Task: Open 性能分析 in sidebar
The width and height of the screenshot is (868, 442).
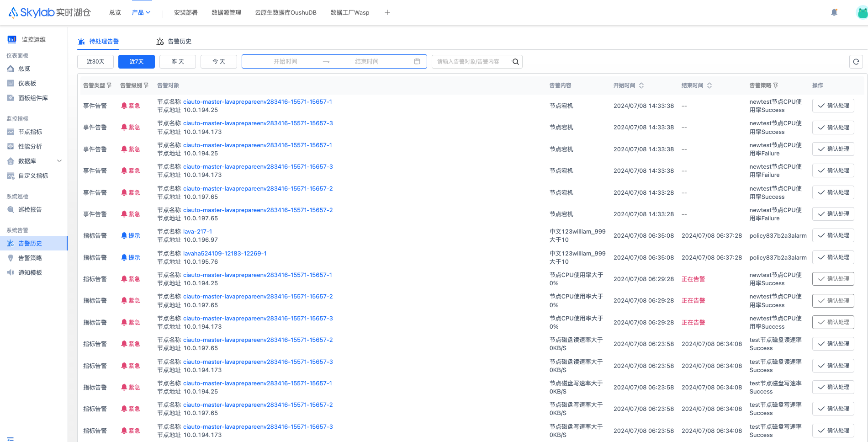Action: (x=30, y=146)
